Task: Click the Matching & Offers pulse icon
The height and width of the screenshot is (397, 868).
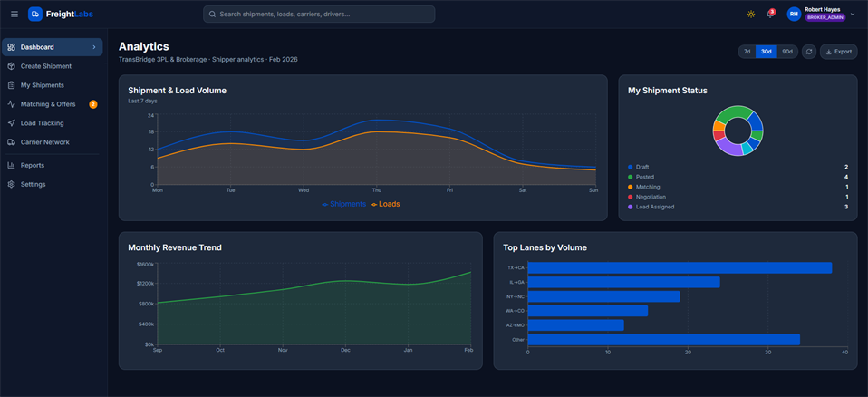Action: click(x=11, y=104)
